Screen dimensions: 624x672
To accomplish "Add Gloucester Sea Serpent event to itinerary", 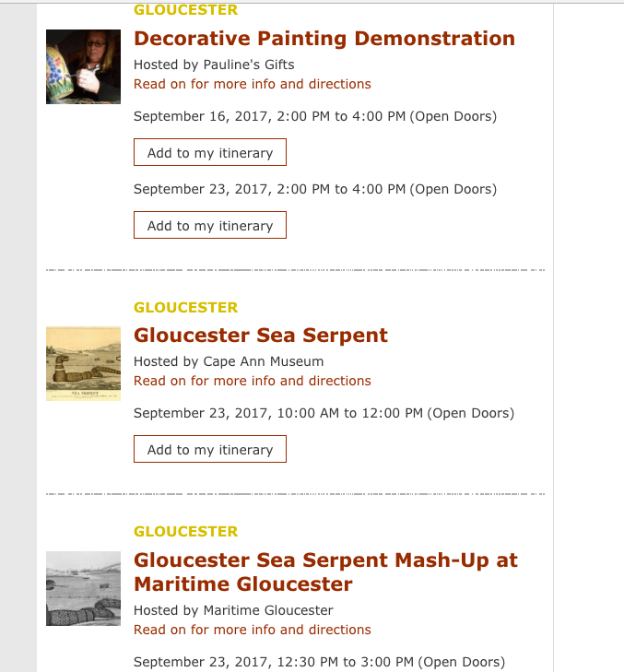I will (210, 450).
